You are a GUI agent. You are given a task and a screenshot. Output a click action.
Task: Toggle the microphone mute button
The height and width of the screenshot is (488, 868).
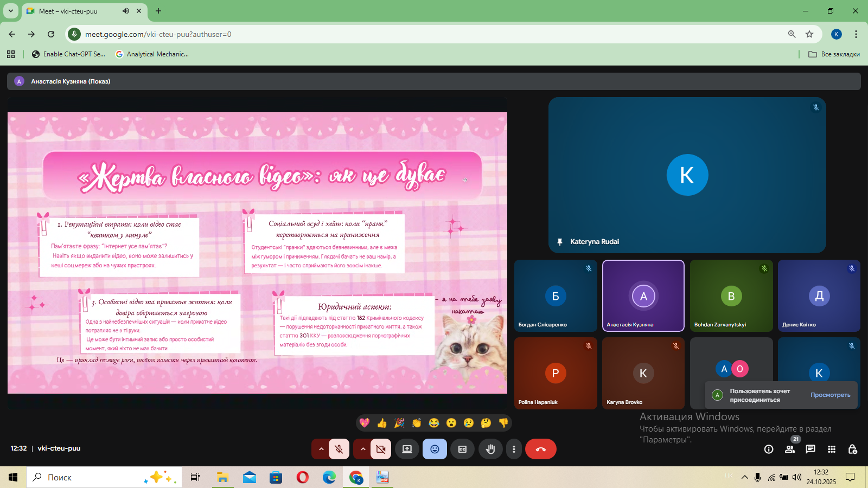click(339, 449)
